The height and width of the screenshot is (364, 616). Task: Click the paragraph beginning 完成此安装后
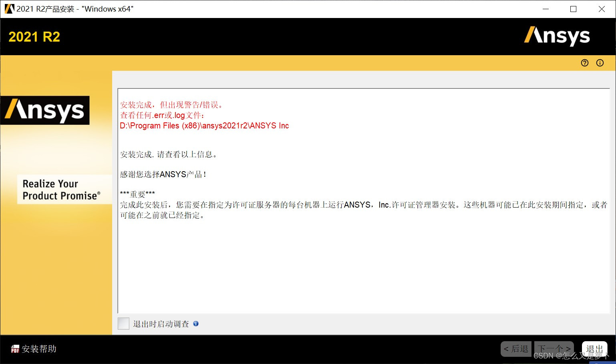coord(364,210)
